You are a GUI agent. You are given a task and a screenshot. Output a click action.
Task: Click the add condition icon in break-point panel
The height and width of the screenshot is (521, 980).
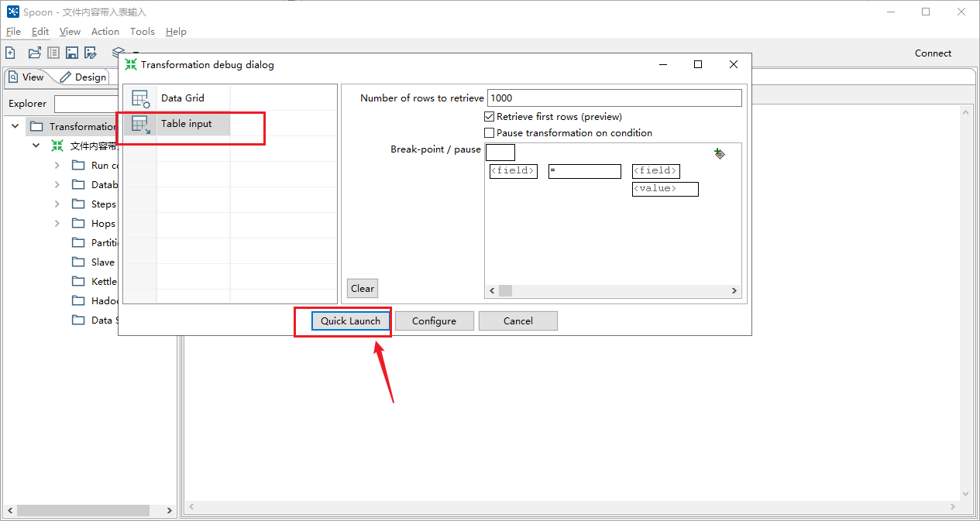719,153
